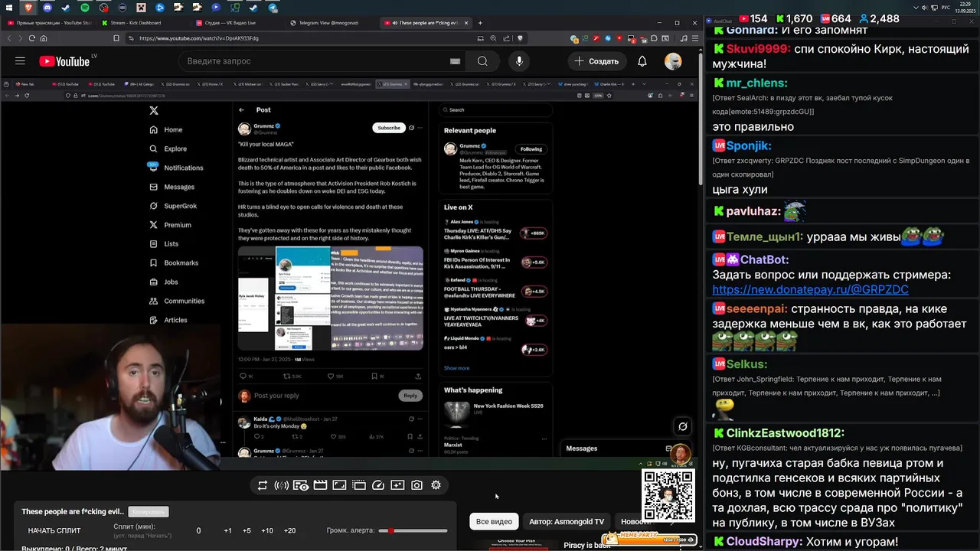Open the donatepay.ru link in chat
980x551 pixels.
810,290
